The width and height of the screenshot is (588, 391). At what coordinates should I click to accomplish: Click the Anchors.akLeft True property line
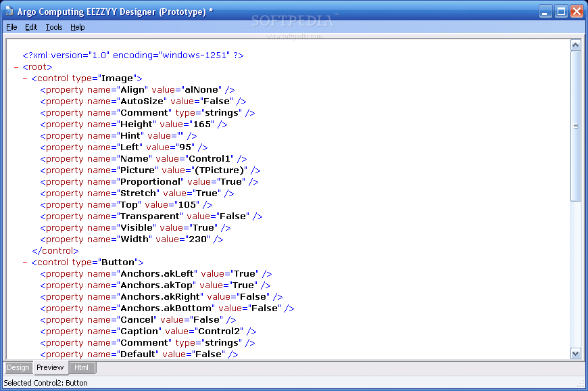[156, 274]
